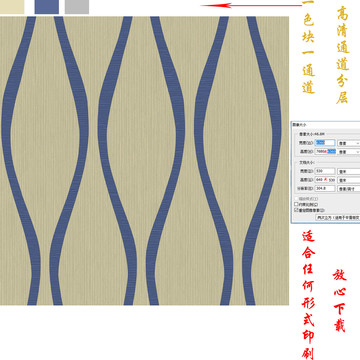Open the document height unit dropdown
The image size is (360, 360).
tap(349, 180)
